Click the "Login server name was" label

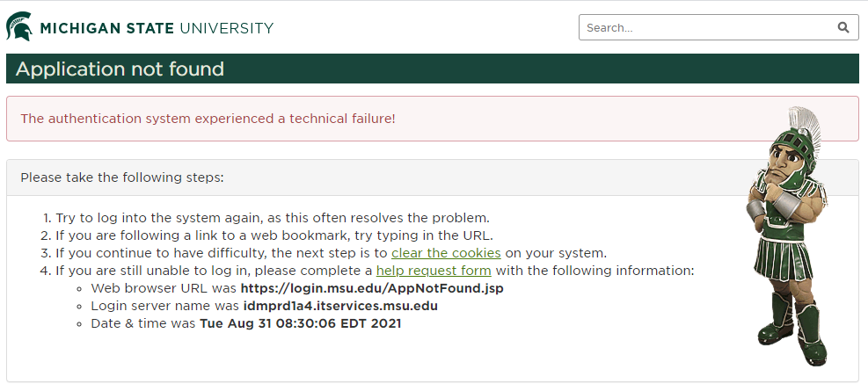click(x=164, y=306)
